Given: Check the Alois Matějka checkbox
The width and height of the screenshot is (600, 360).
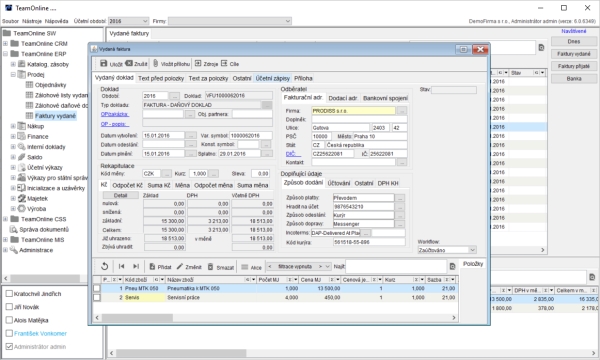Looking at the screenshot, I should (x=9, y=320).
